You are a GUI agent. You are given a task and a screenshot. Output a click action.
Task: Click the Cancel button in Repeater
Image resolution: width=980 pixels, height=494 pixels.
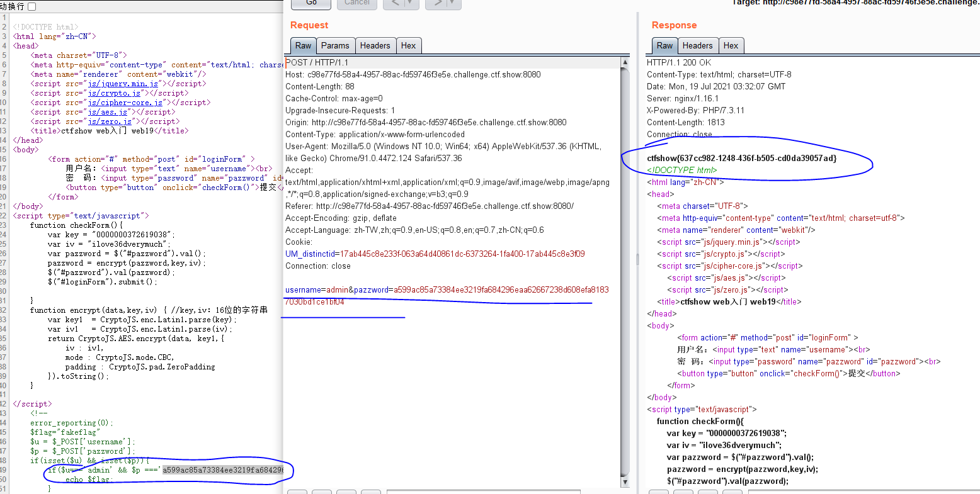(x=357, y=3)
